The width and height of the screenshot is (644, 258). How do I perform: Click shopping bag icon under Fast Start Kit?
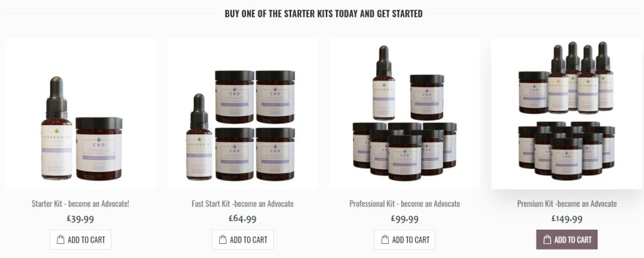tap(223, 239)
